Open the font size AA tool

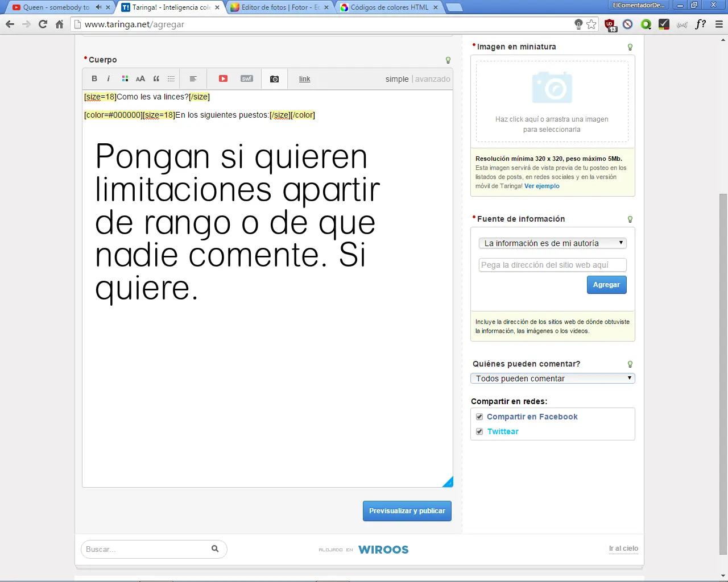point(140,79)
